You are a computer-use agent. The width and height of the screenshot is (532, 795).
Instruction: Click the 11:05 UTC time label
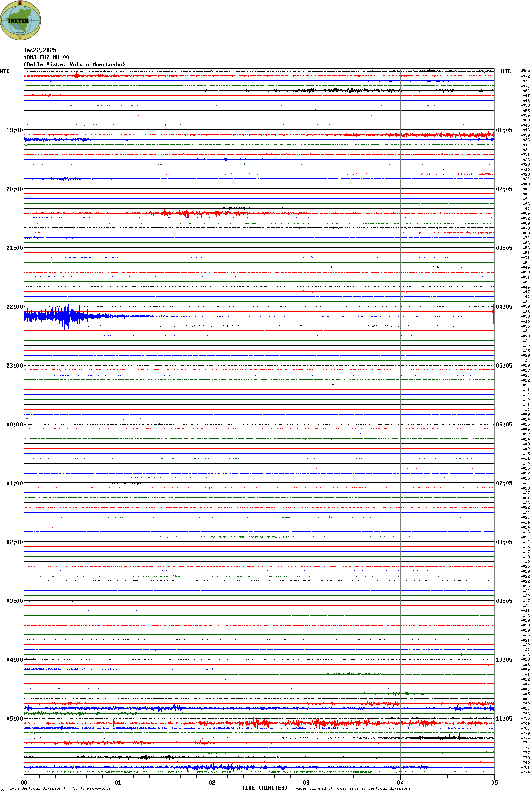pos(504,719)
